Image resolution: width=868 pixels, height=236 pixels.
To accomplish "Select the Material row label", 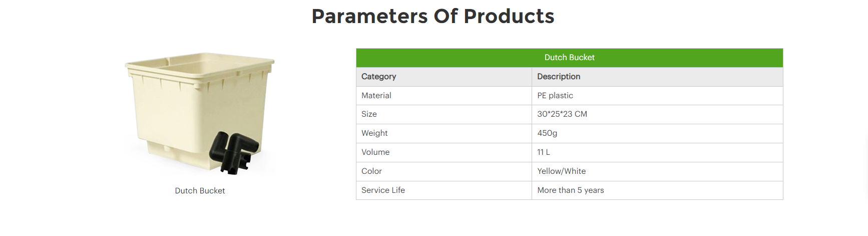I will point(376,96).
